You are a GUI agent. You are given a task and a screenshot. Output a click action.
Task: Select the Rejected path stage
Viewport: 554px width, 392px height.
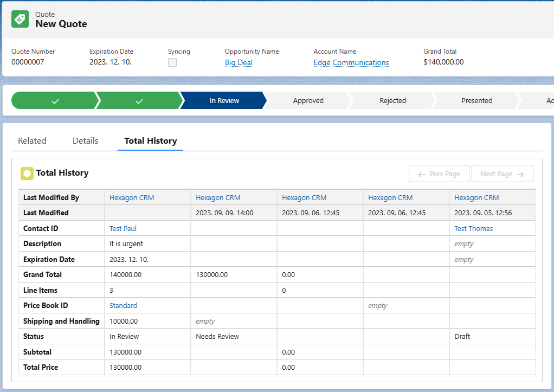tap(392, 101)
